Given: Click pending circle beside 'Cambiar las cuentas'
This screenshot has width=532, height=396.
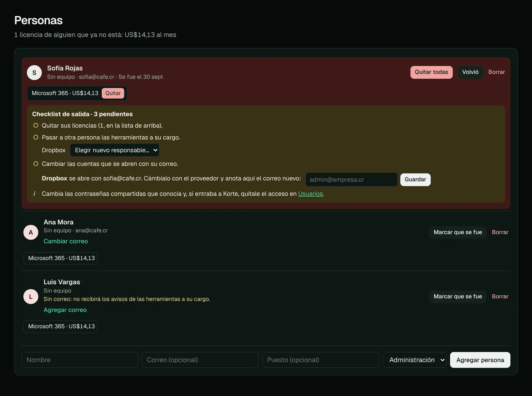Looking at the screenshot, I should point(36,164).
